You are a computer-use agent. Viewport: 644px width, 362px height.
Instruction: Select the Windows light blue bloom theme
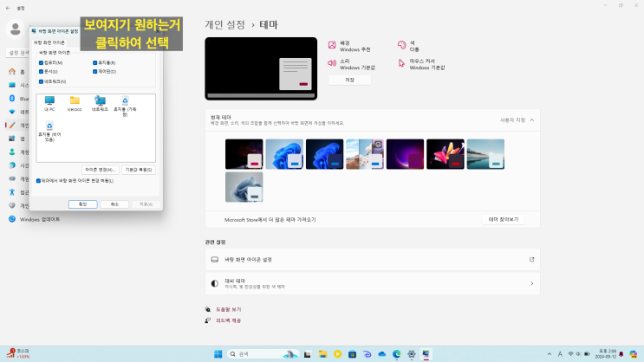[x=284, y=154]
